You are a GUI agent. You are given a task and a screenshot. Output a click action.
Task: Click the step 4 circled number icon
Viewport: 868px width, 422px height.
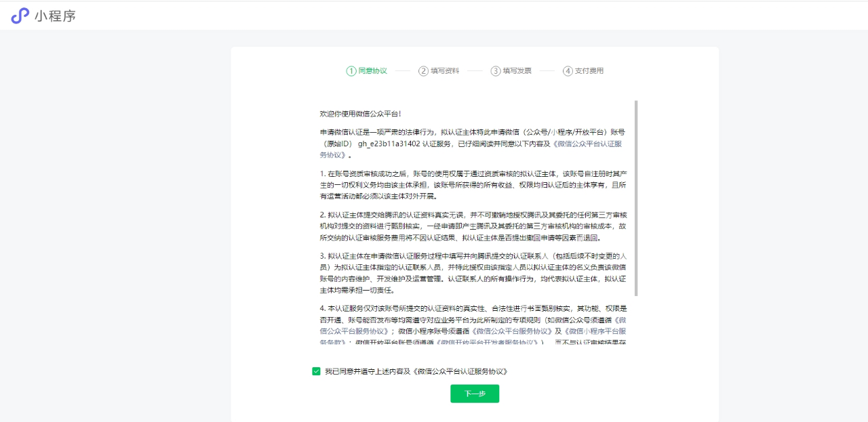coord(568,71)
